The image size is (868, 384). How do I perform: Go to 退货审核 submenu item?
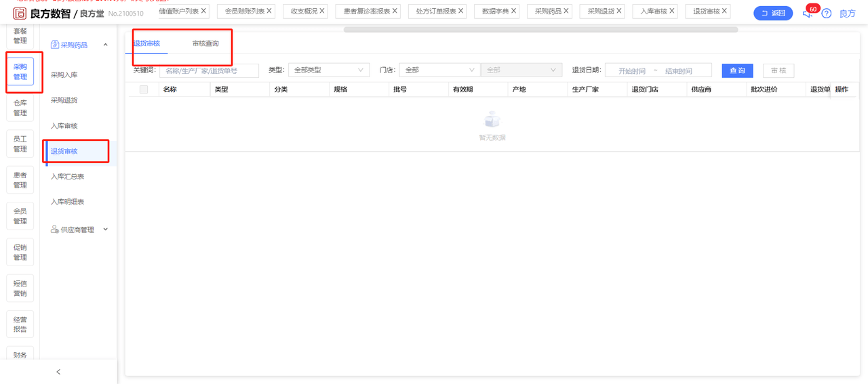tap(64, 151)
